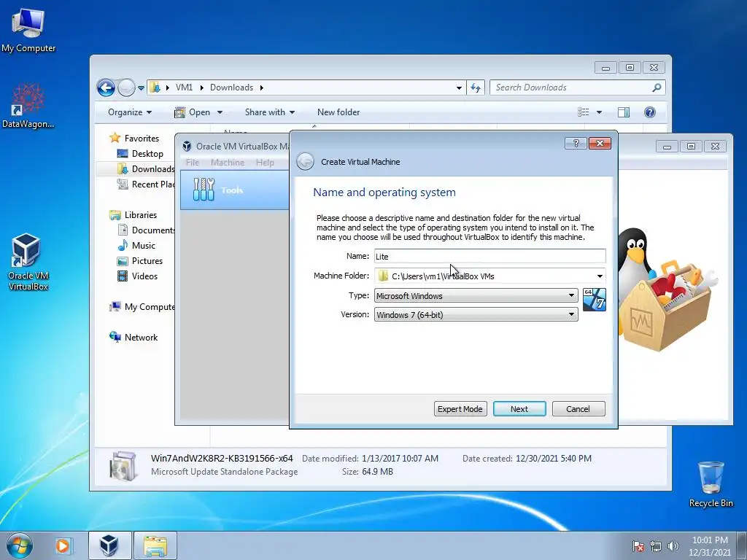Image resolution: width=747 pixels, height=560 pixels.
Task: Switch to File Explorer taskbar icon
Action: [155, 545]
